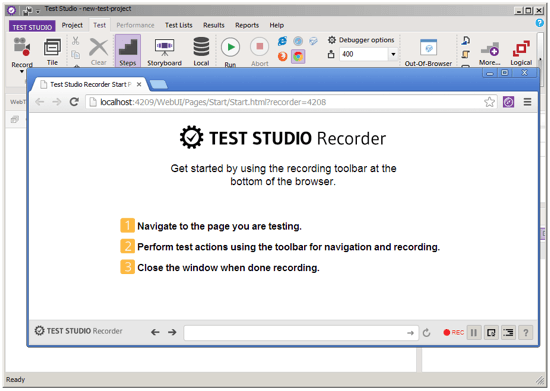Screen dimensions: 550x391
Task: Click the recorder toolbar refresh icon
Action: (x=427, y=333)
